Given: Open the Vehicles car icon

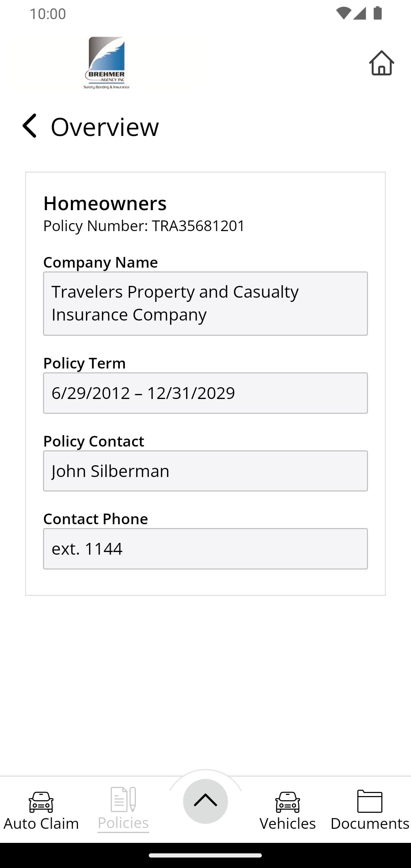Looking at the screenshot, I should [288, 802].
